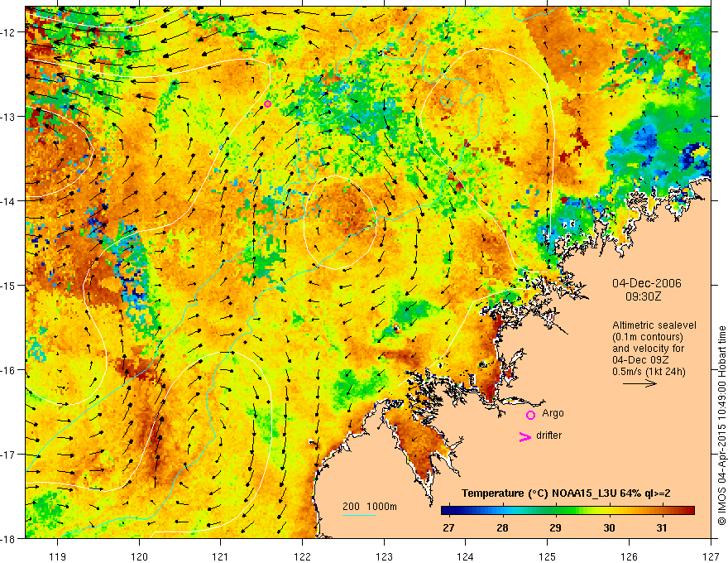
Task: Click the date label 04-Dec-2006
Action: (x=647, y=283)
